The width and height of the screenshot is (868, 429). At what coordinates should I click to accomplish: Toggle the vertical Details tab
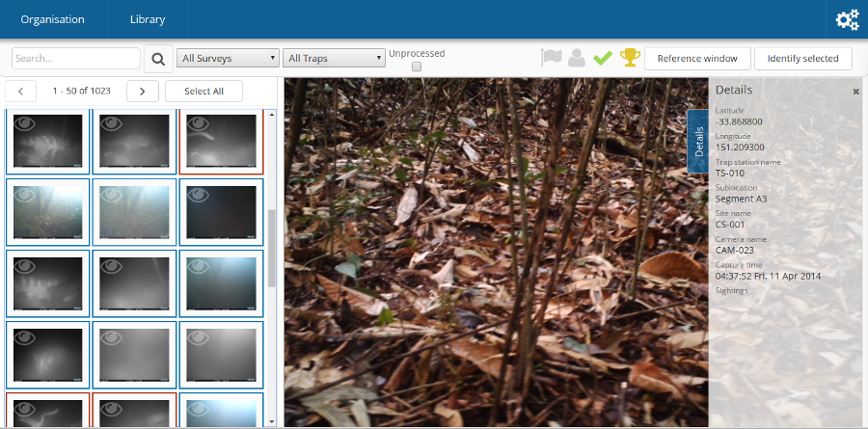pos(698,142)
